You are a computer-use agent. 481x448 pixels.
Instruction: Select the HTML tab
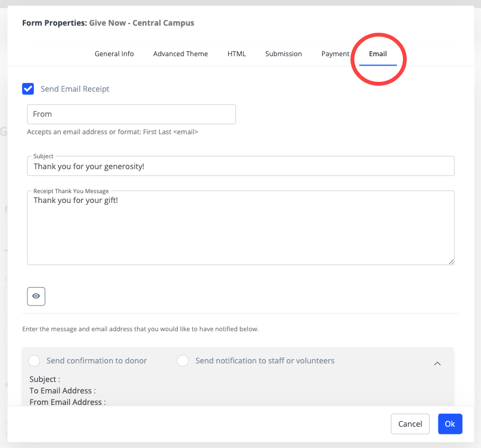236,53
